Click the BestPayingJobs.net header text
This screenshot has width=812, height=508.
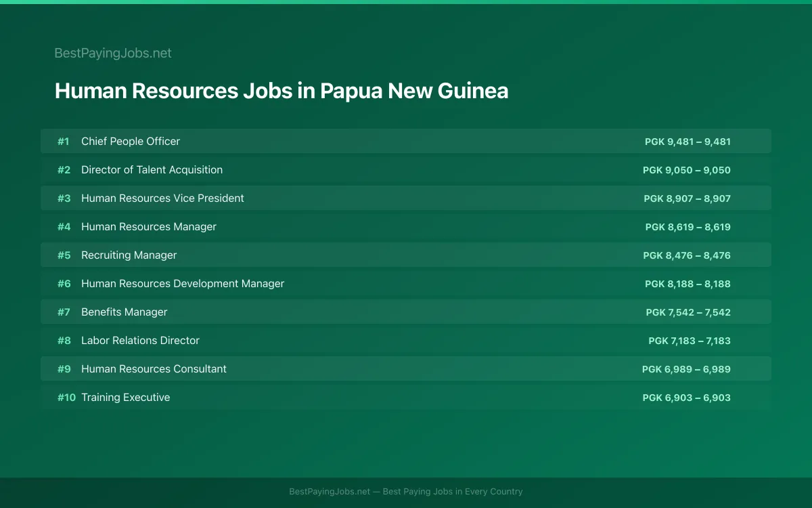(113, 53)
